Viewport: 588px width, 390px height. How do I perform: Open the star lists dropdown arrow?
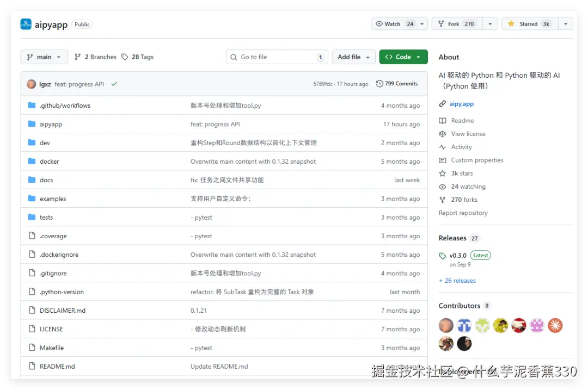coord(566,24)
